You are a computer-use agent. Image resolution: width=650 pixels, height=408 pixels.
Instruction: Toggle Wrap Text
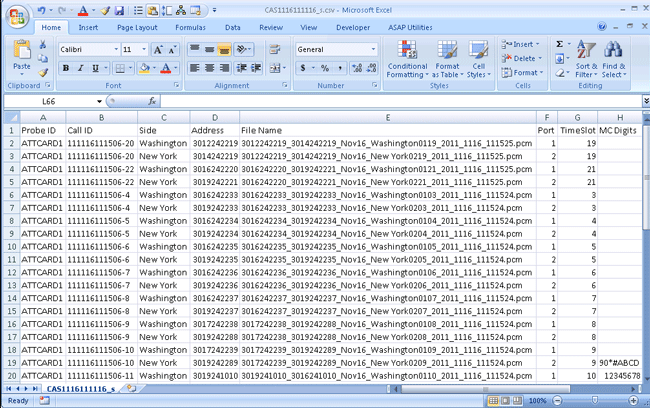pyautogui.click(x=274, y=49)
